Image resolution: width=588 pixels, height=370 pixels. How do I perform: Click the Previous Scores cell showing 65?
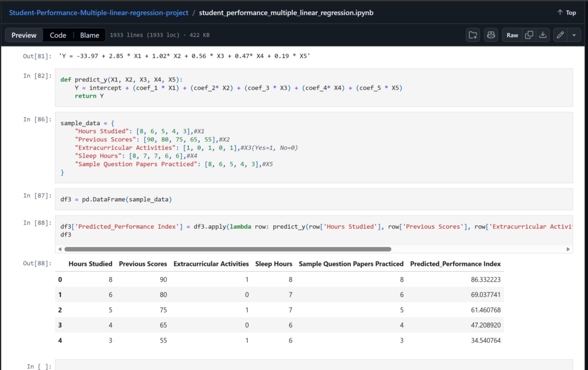[163, 325]
